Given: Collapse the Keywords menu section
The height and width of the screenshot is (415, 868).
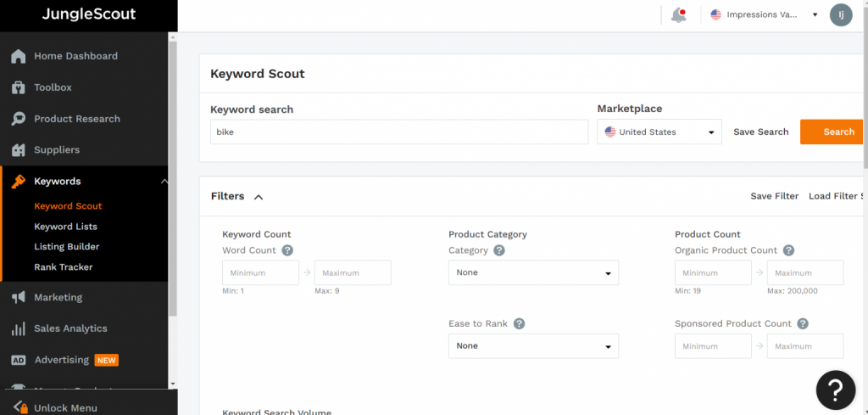Looking at the screenshot, I should [164, 182].
